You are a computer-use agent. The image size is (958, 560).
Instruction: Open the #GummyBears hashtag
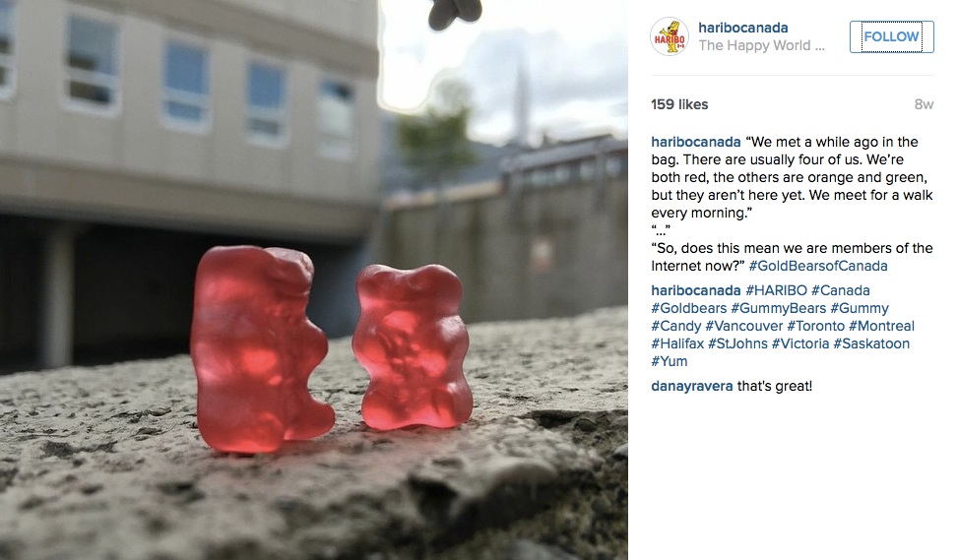pyautogui.click(x=779, y=308)
